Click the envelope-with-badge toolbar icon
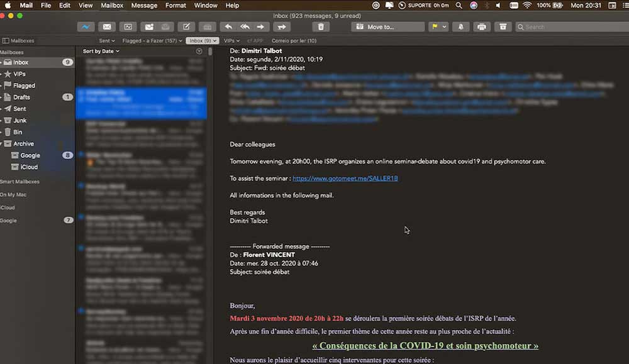Screen dimensions: 629x364 click(149, 27)
